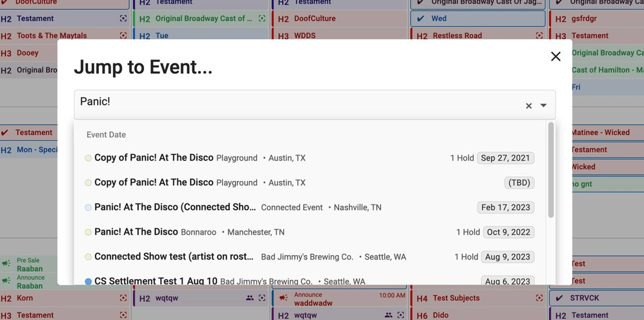The width and height of the screenshot is (644, 320).
Task: Open the H2 DoofCulture calendar entry
Action: (x=339, y=18)
